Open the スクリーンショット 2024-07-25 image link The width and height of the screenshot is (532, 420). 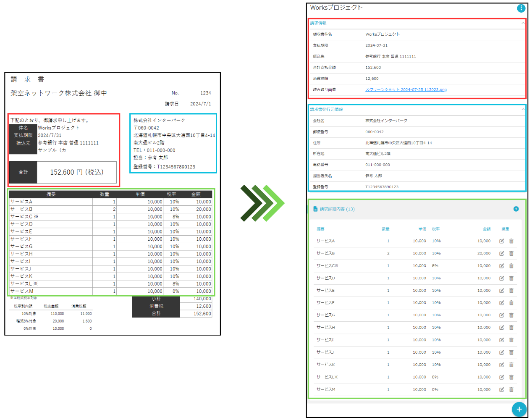tap(406, 89)
